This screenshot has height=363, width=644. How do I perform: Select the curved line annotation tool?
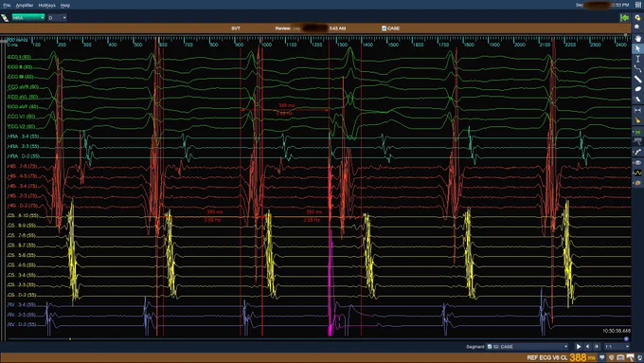click(637, 68)
